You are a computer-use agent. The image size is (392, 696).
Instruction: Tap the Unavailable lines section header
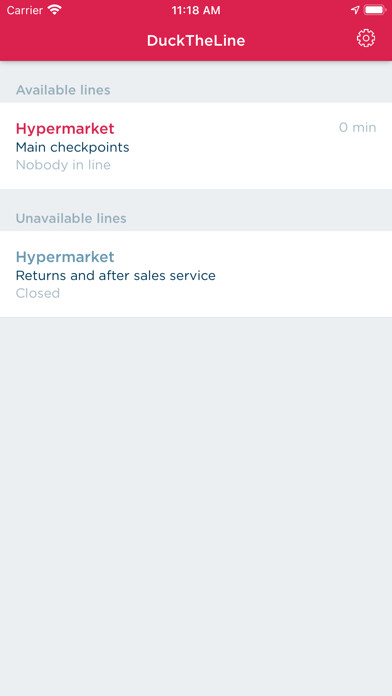(x=71, y=218)
